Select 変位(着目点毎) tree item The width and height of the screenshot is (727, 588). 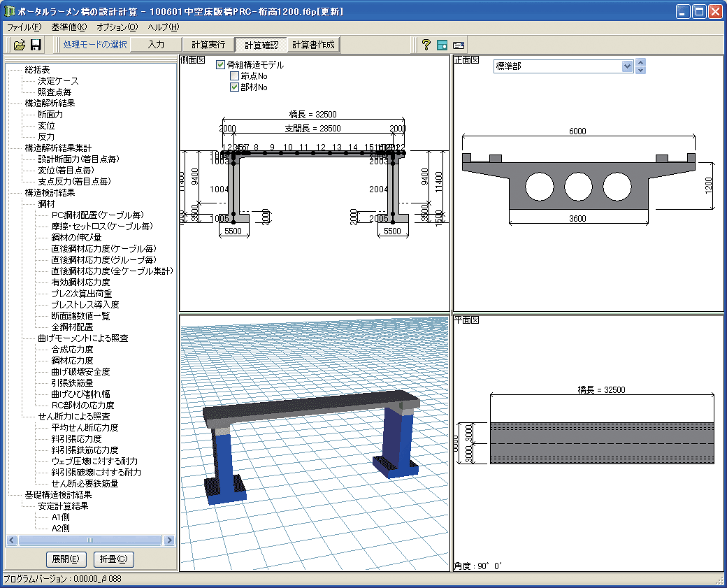66,170
